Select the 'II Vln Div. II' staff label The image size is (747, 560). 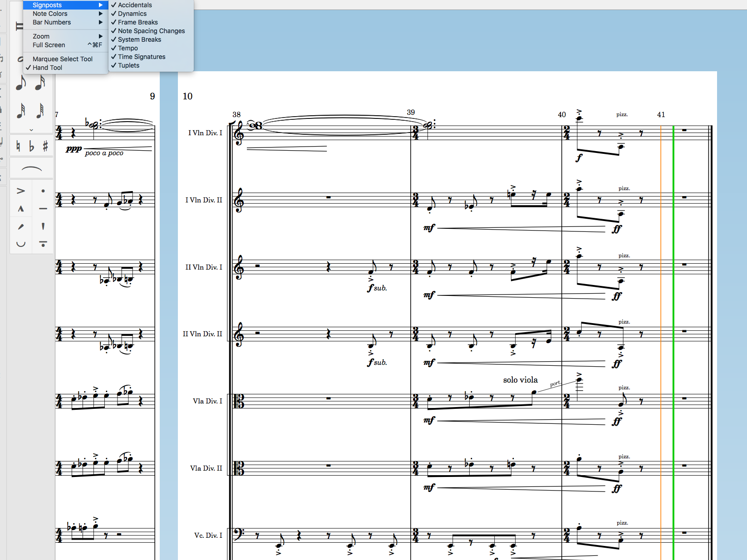(202, 334)
